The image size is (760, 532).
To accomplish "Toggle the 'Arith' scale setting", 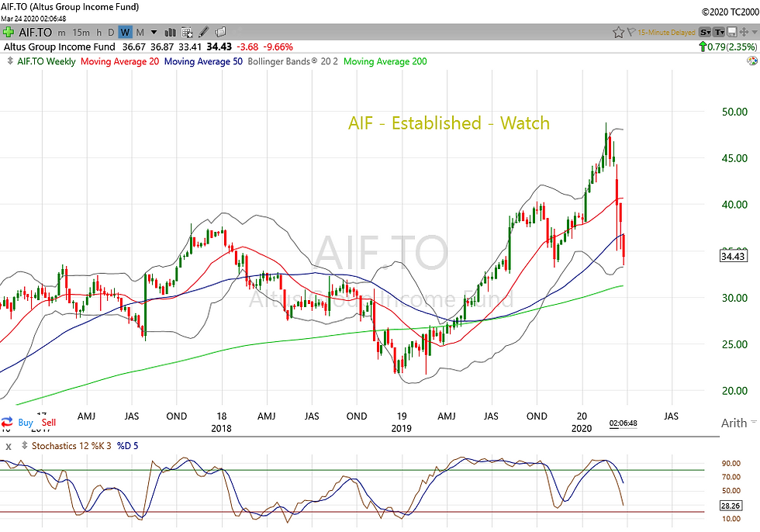I will 734,423.
